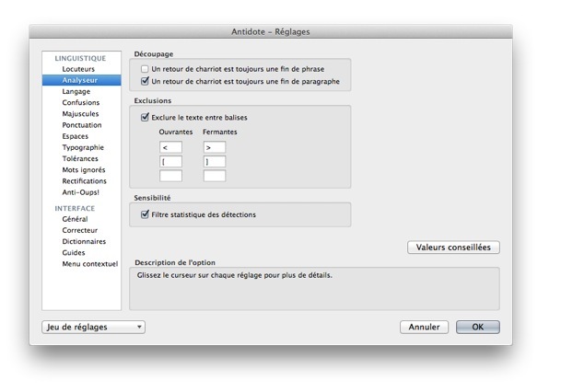
Task: Open the Locuteurs settings section
Action: coord(78,69)
